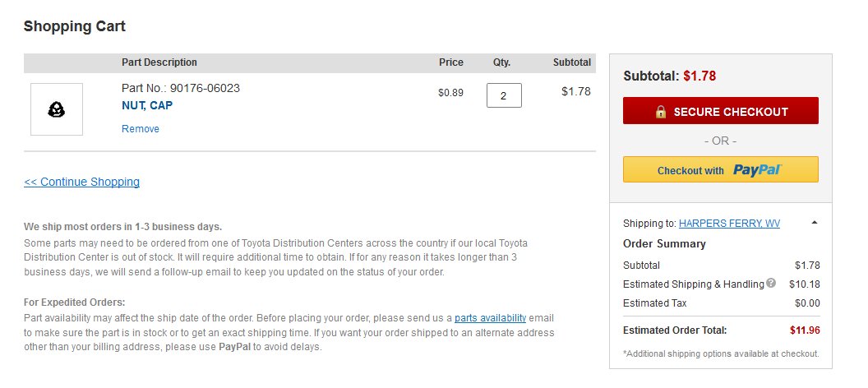868x388 pixels.
Task: Open the Shipping & Handling help question mark
Action: coord(771,283)
